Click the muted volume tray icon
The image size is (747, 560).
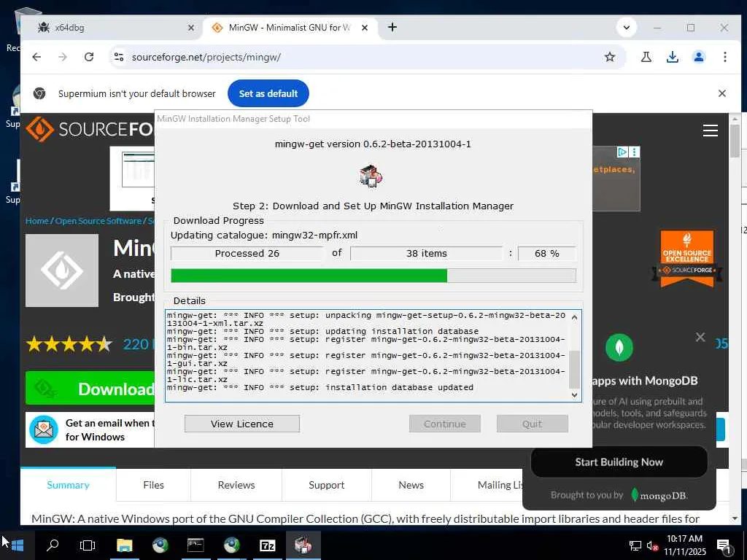tap(652, 545)
